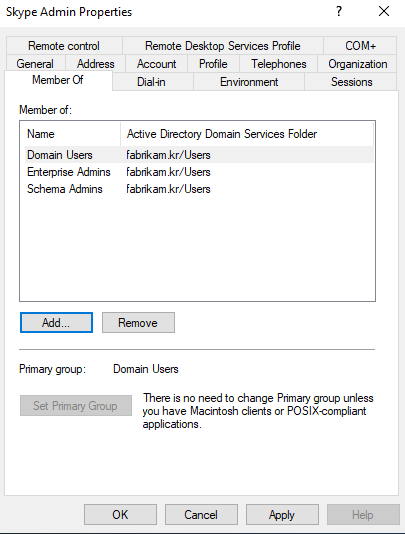Go to the General tab

[35, 64]
